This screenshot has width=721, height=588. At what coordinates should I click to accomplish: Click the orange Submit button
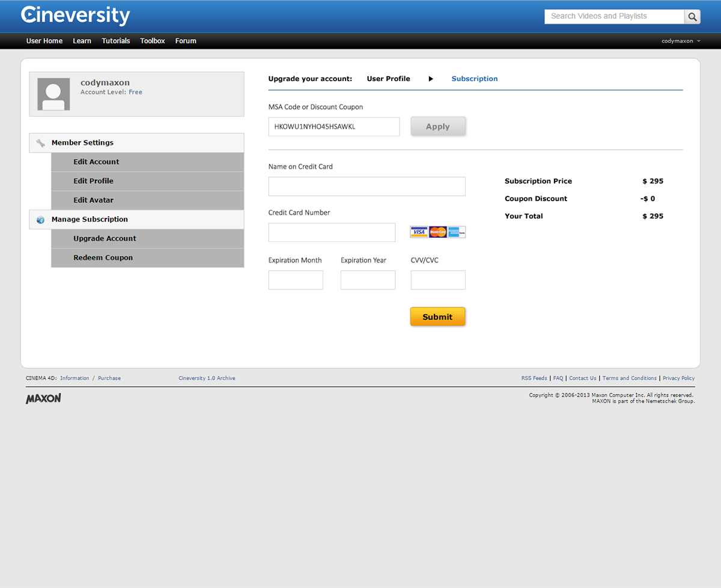[x=438, y=317]
